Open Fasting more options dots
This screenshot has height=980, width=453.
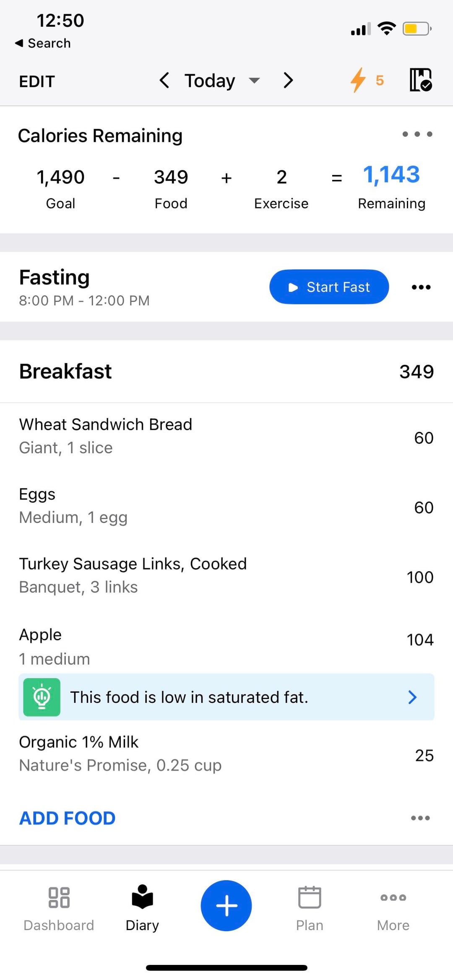(421, 287)
